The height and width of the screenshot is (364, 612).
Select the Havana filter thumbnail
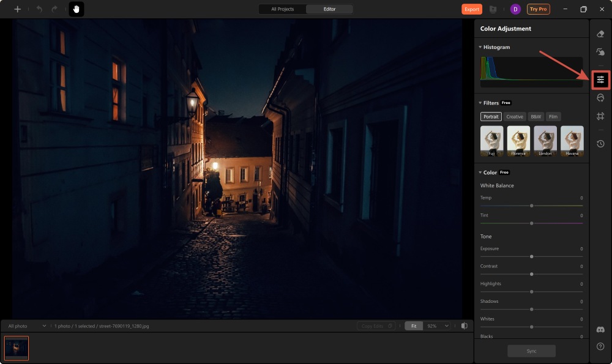[x=572, y=139]
